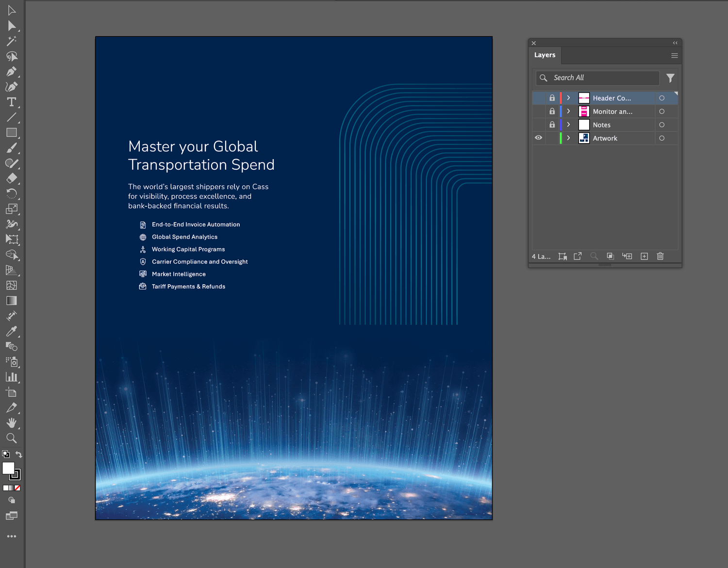Show the hidden Monitor an... layer
Viewport: 728px width, 568px height.
point(539,112)
